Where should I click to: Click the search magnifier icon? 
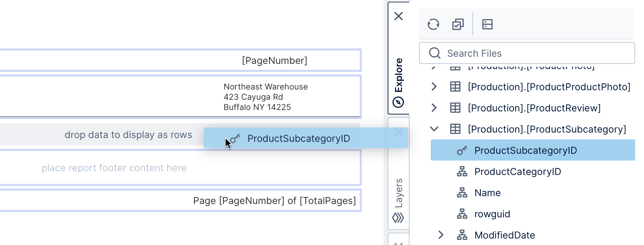pos(434,53)
